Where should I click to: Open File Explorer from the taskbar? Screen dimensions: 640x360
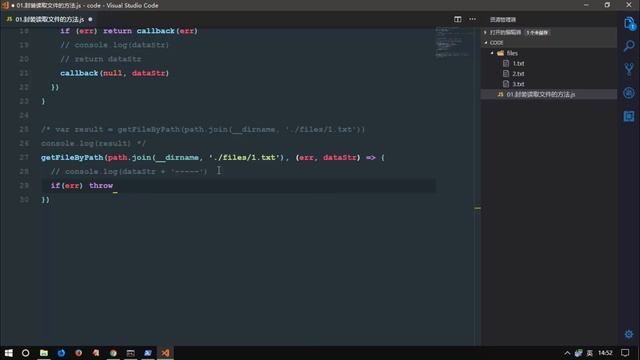coord(44,353)
